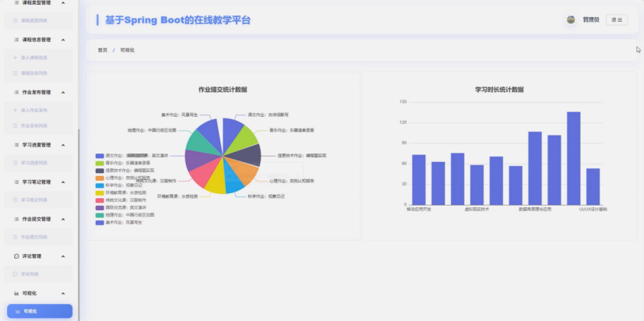This screenshot has width=644, height=321.
Task: Click the comment icon of 评论管理 header
Action: point(16,256)
